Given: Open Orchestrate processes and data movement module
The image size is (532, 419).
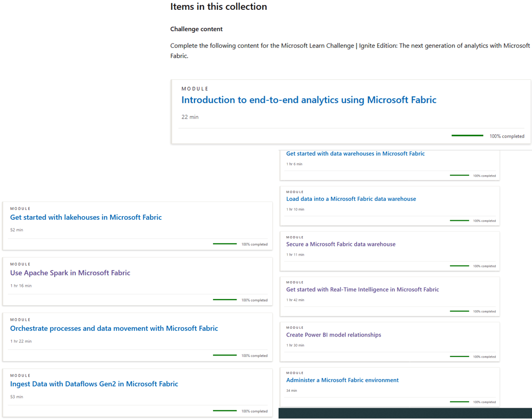Looking at the screenshot, I should coord(114,328).
